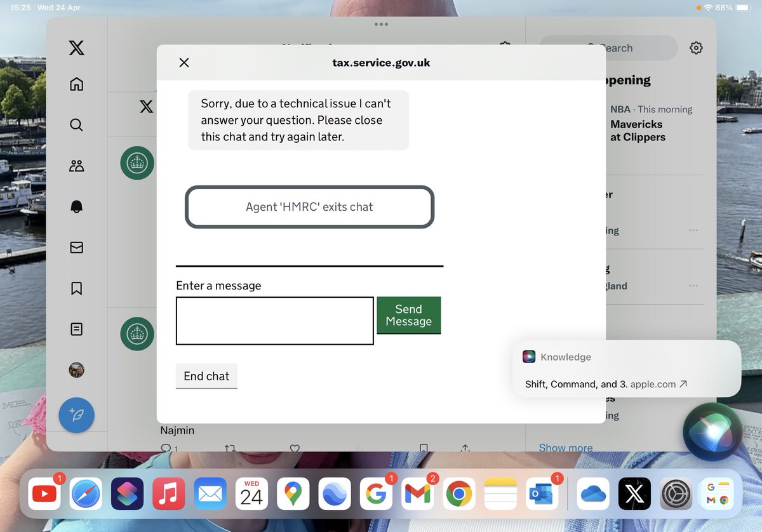Open the Calendar app showing WED 24

[251, 494]
